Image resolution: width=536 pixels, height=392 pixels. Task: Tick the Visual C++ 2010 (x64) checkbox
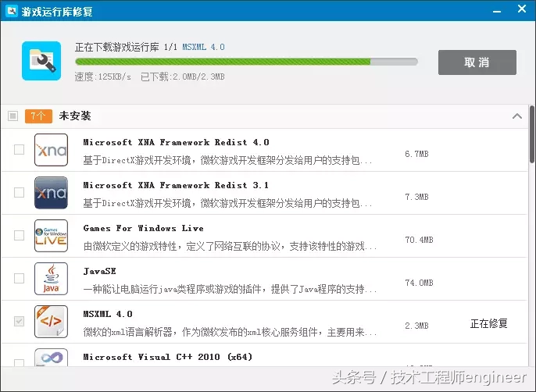point(19,362)
